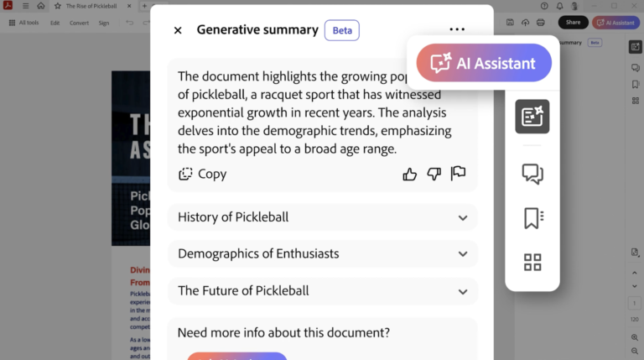The height and width of the screenshot is (360, 644).
Task: Copy the generated summary text
Action: coord(202,174)
